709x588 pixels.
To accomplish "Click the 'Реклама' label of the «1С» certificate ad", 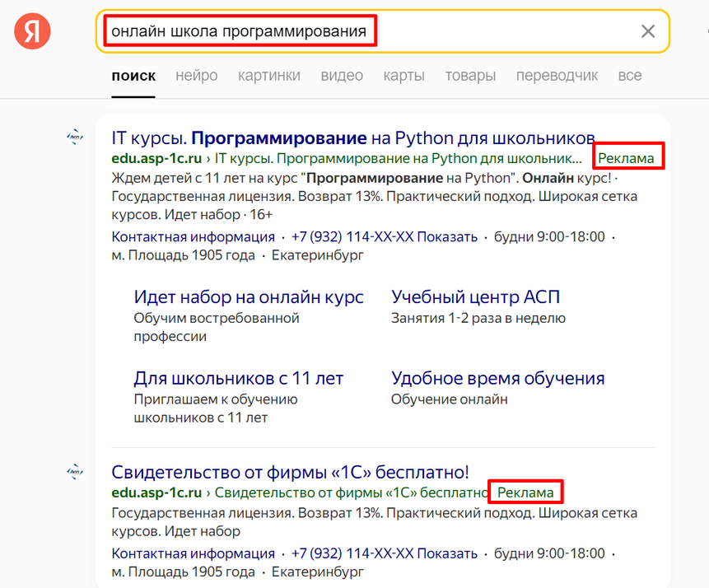I will (x=525, y=492).
